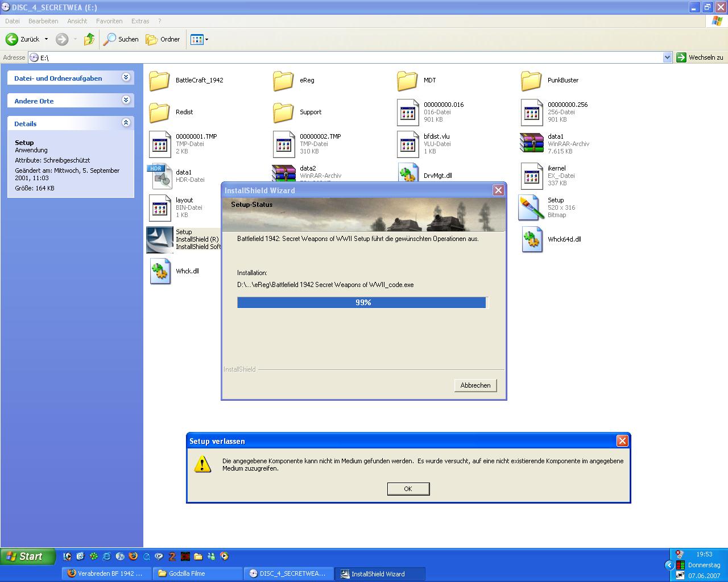Open the BattleCraft_1942 folder icon
The height and width of the screenshot is (582, 728).
[x=159, y=81]
